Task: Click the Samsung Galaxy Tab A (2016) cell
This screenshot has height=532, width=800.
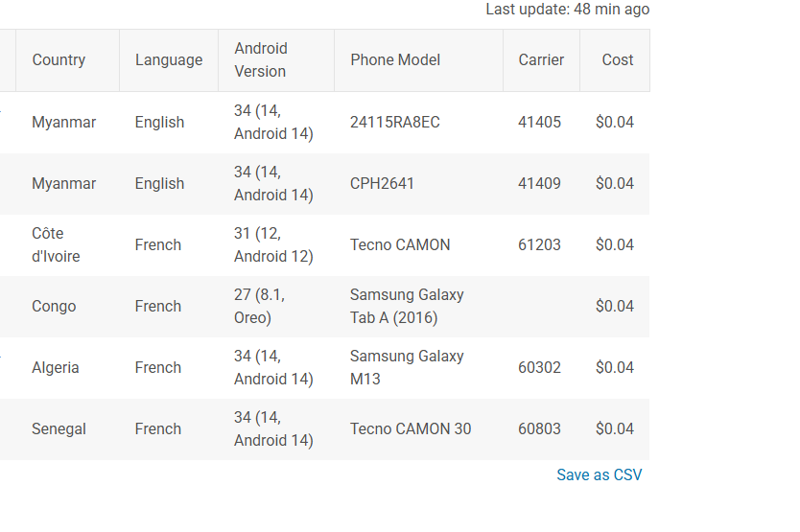Action: 407,306
